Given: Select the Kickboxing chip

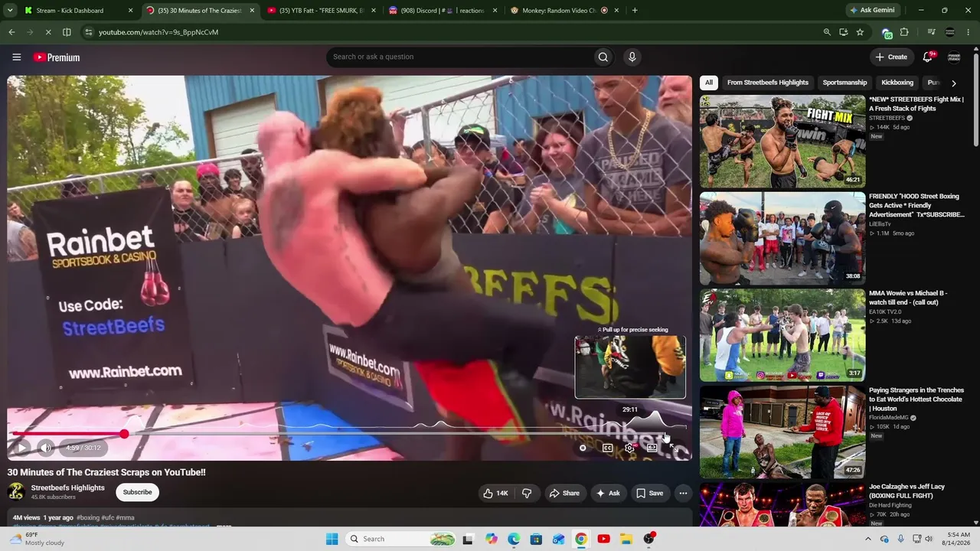Looking at the screenshot, I should 897,83.
